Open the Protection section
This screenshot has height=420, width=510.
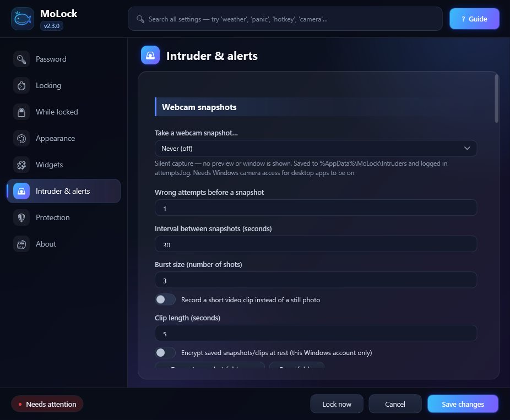(64, 217)
